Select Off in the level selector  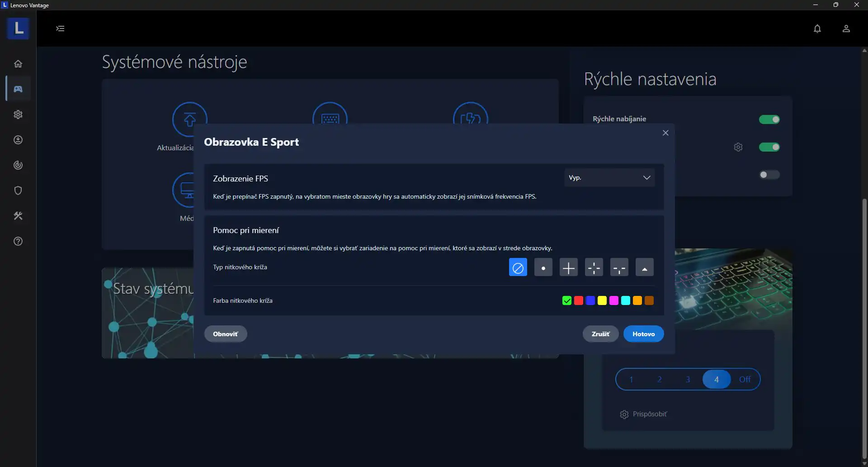pos(745,380)
